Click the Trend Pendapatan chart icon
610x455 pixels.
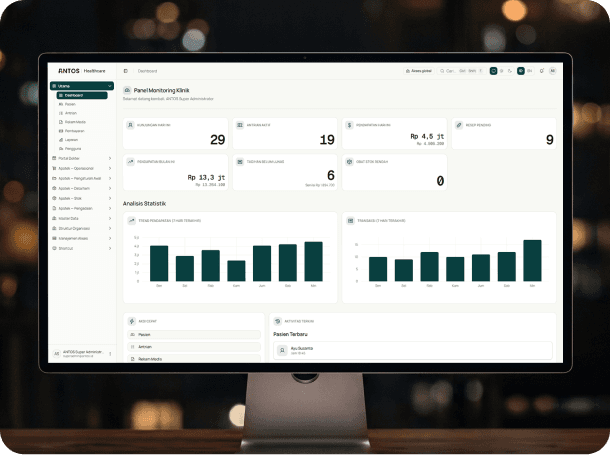coord(131,220)
